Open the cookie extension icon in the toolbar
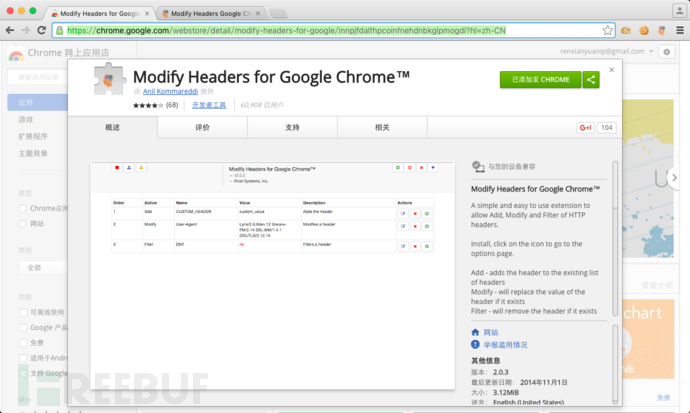 pyautogui.click(x=644, y=30)
